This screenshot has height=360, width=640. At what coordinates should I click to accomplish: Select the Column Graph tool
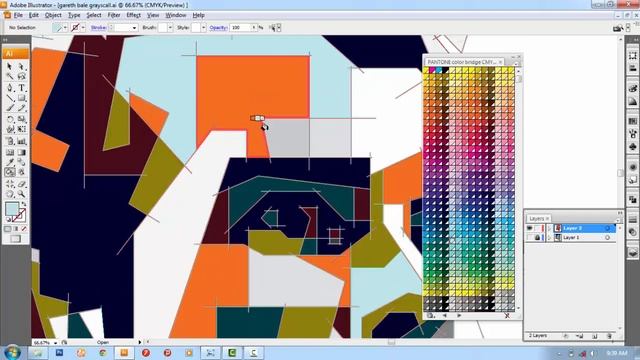pos(21,141)
